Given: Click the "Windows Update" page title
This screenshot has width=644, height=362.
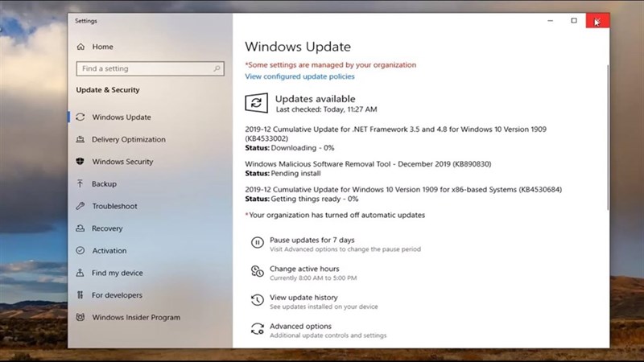Looking at the screenshot, I should pyautogui.click(x=298, y=47).
